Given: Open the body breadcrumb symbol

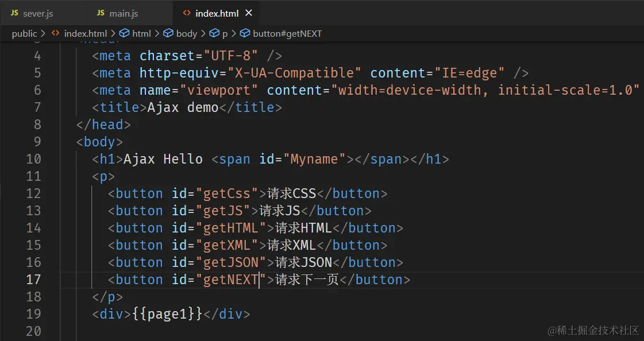Looking at the screenshot, I should [187, 34].
